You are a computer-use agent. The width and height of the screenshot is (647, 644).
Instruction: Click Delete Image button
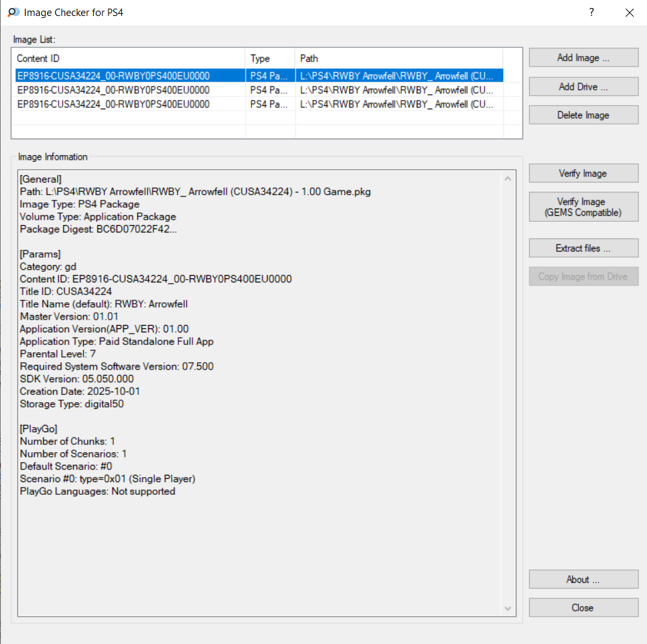pos(583,115)
